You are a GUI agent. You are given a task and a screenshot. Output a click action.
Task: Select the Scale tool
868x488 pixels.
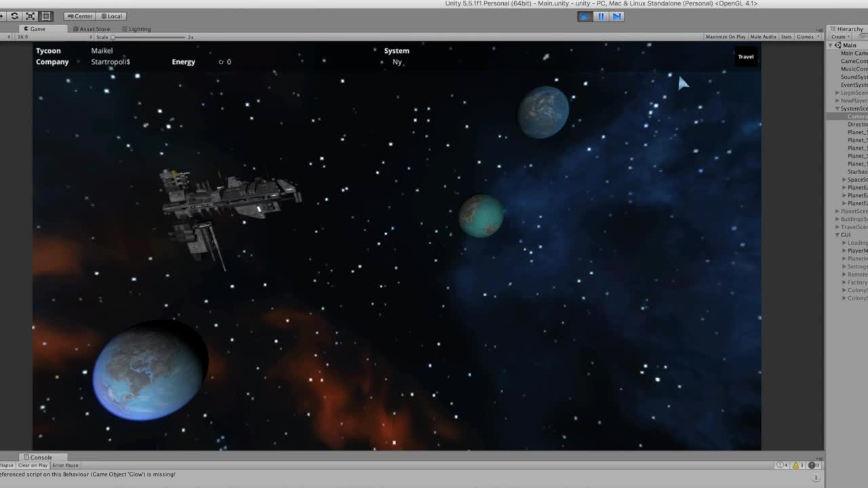30,16
